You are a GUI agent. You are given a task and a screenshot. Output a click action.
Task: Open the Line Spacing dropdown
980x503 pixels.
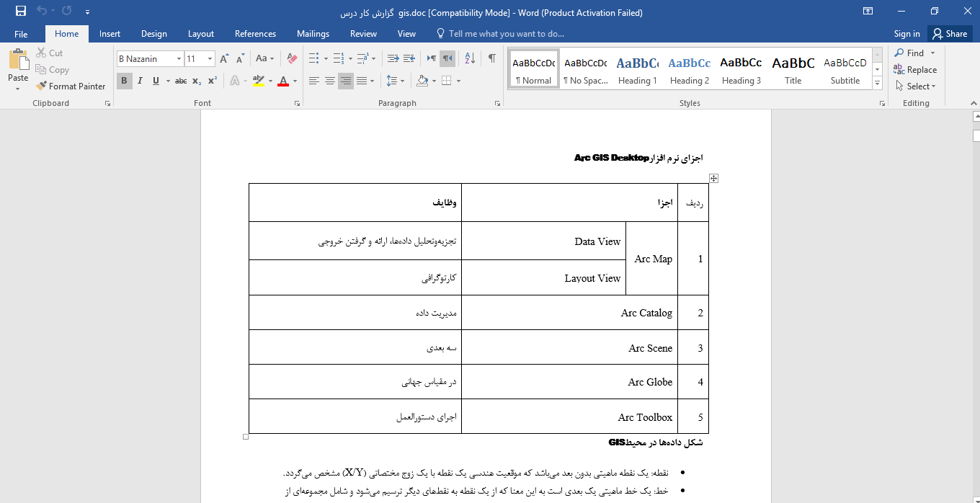396,81
